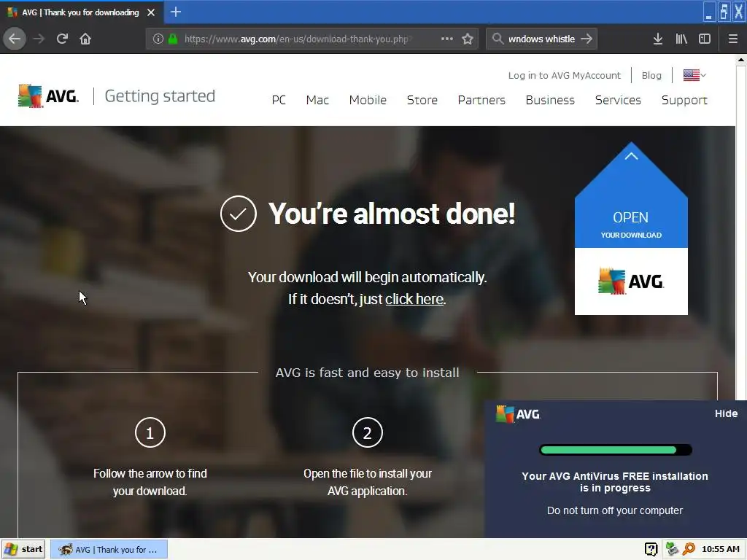Open the Business menu item
Image resolution: width=747 pixels, height=560 pixels.
[x=550, y=100]
